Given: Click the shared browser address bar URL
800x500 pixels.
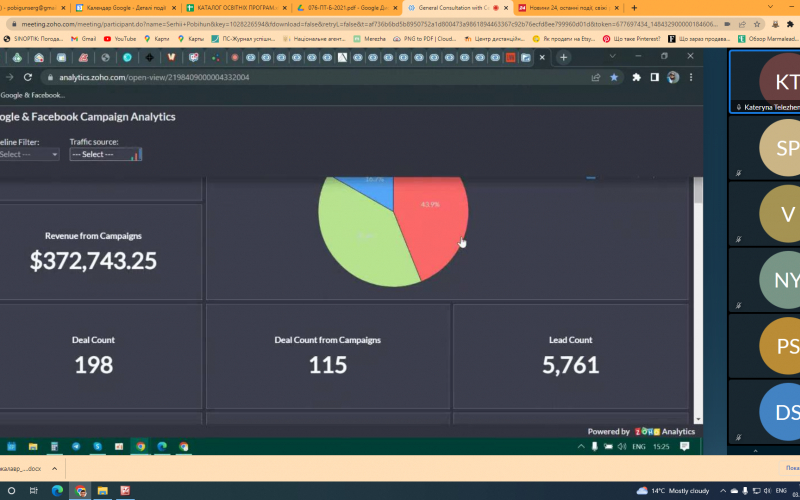Looking at the screenshot, I should click(154, 78).
